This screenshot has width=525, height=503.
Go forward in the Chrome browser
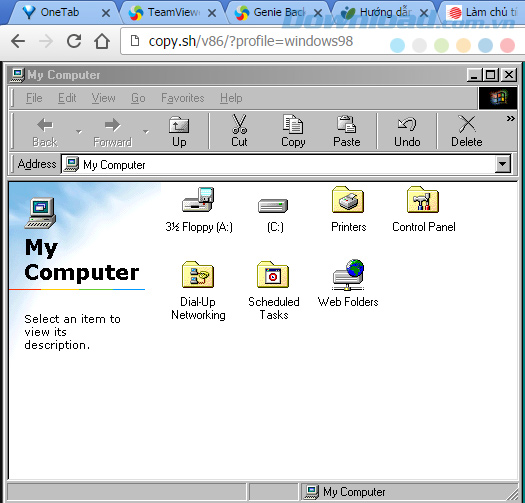(x=46, y=42)
